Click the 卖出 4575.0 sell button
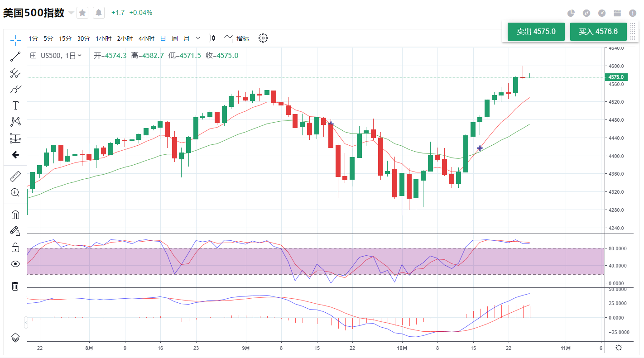 (x=536, y=32)
